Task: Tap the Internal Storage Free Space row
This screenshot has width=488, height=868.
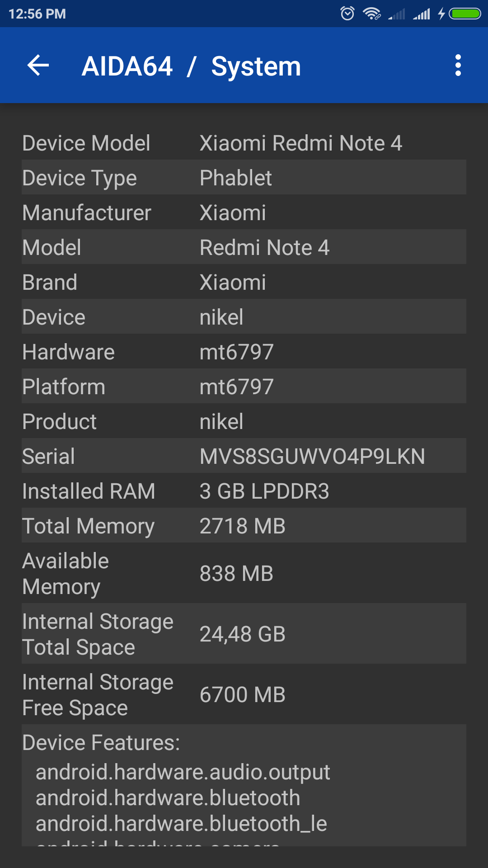Action: pos(244,694)
